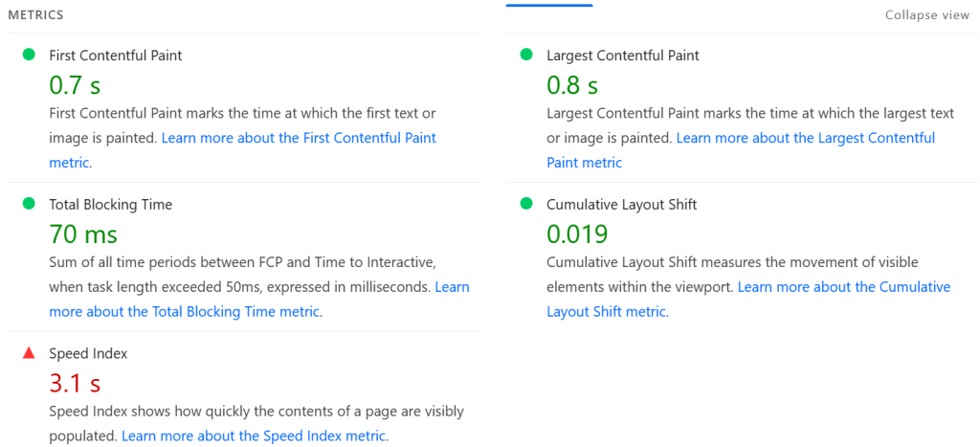The image size is (980, 447).
Task: Click the METRICS section header
Action: [x=36, y=15]
